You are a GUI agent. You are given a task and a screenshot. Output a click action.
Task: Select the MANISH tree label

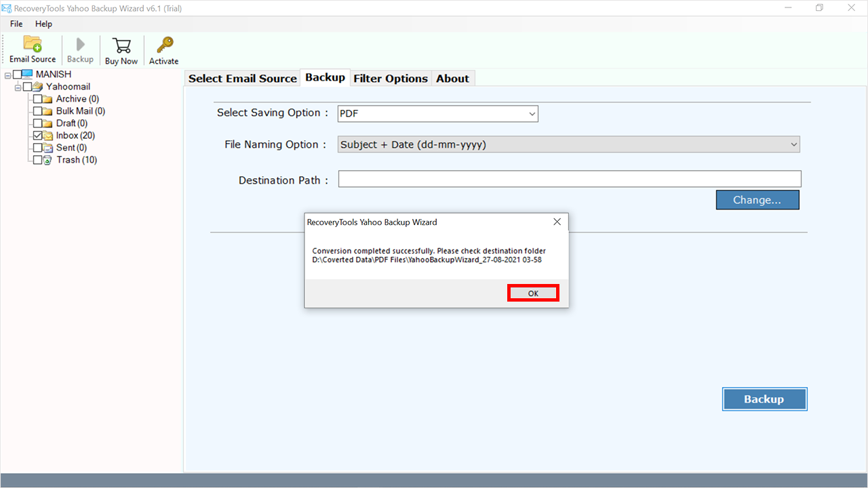54,75
